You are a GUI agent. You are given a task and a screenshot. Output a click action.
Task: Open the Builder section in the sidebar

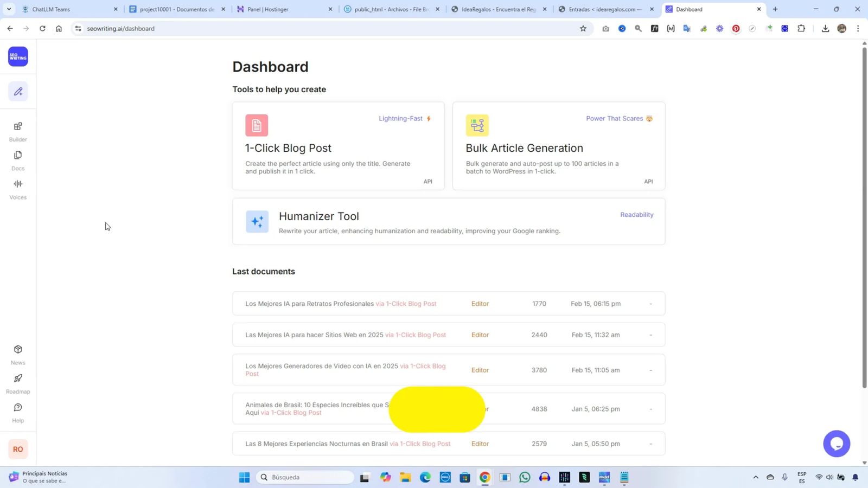point(18,130)
